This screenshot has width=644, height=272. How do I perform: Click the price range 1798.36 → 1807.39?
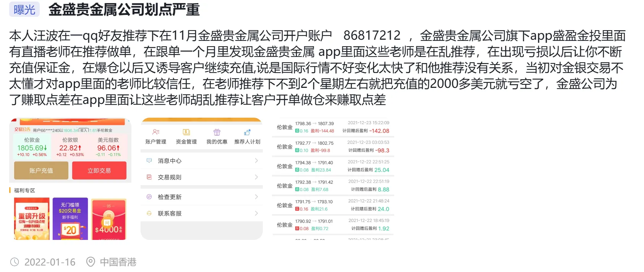tap(314, 123)
